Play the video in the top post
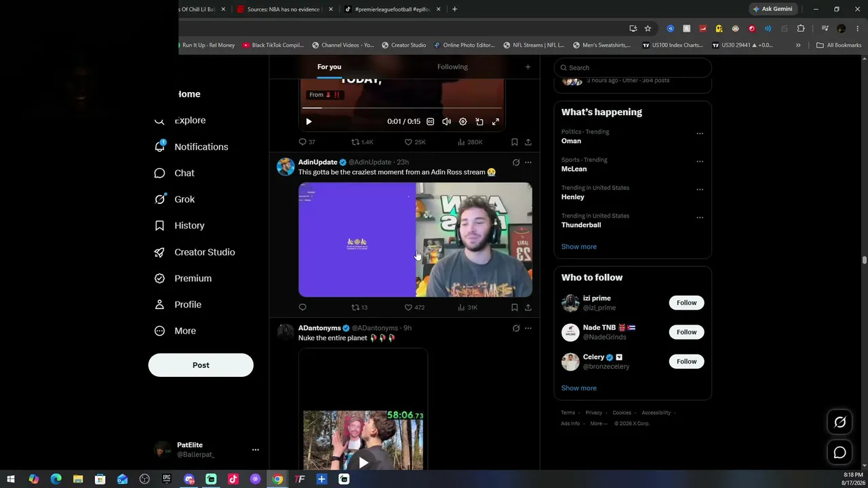868x488 pixels. tap(309, 122)
